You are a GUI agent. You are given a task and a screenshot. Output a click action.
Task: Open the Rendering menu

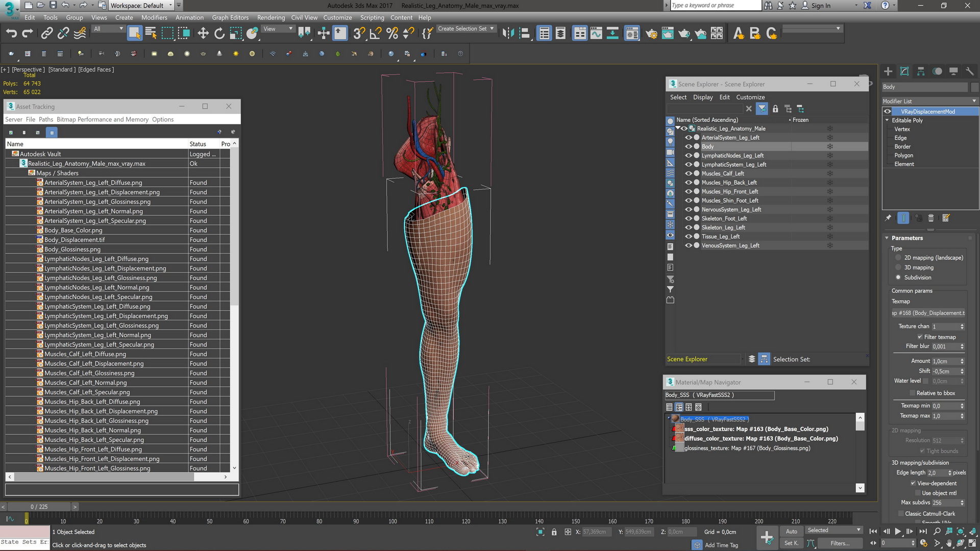coord(271,17)
